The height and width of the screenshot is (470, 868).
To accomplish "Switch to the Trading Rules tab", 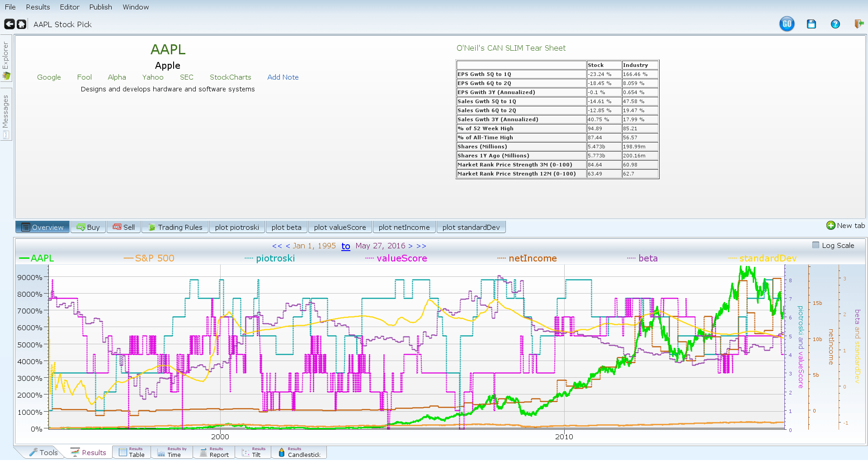I will pos(175,227).
